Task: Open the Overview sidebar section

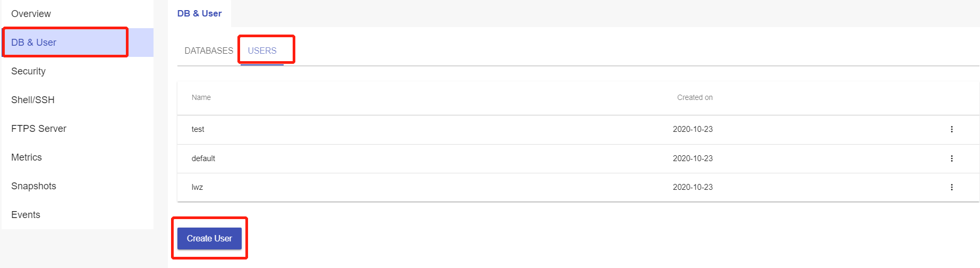Action: point(31,14)
